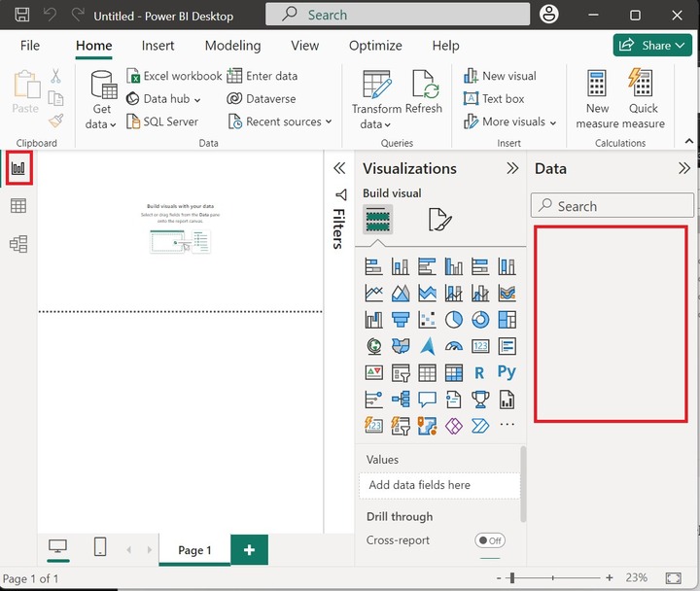This screenshot has width=700, height=591.
Task: Select the Page 1 tab
Action: 194,550
